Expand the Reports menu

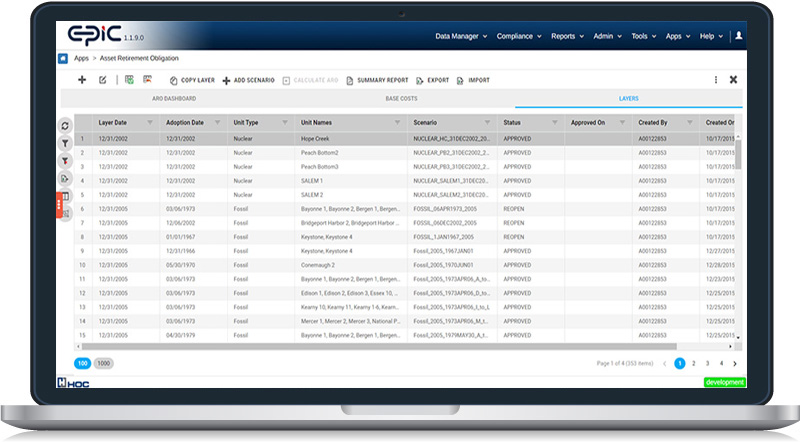click(567, 36)
